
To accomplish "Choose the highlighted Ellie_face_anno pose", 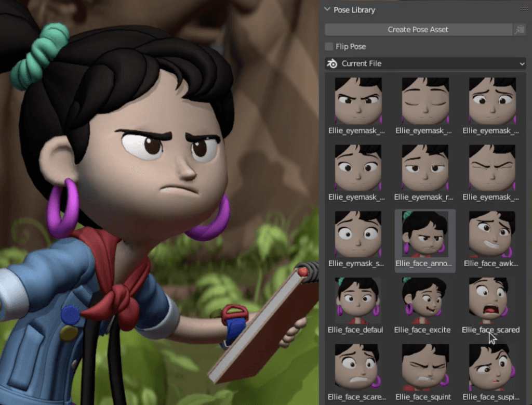I will tap(425, 240).
